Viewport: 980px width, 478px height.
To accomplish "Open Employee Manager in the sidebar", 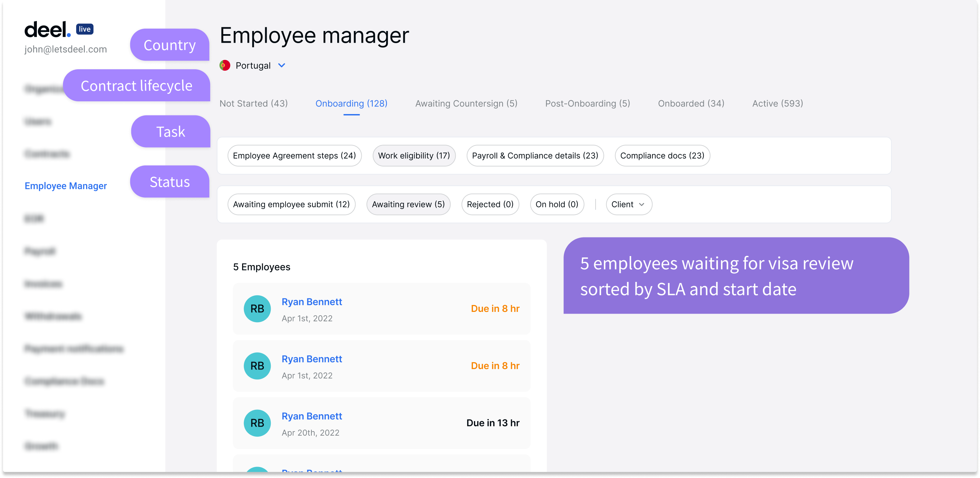I will [x=66, y=186].
